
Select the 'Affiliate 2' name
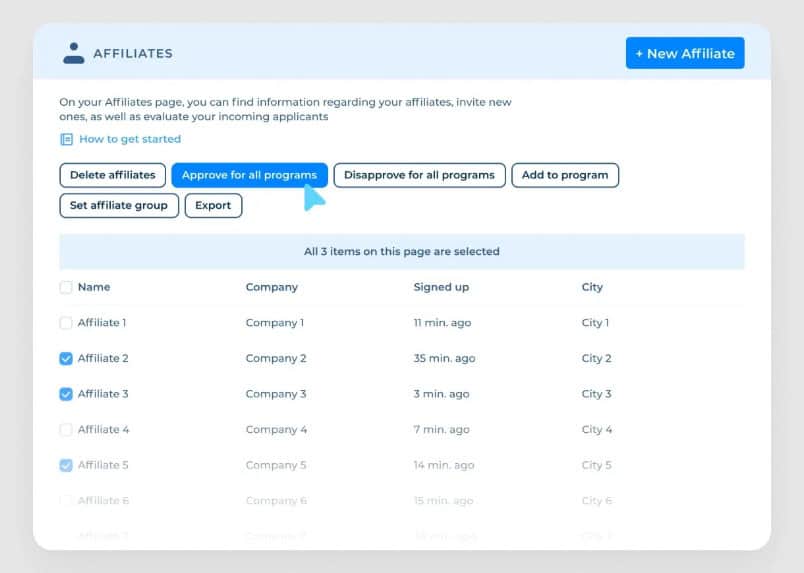click(x=103, y=358)
